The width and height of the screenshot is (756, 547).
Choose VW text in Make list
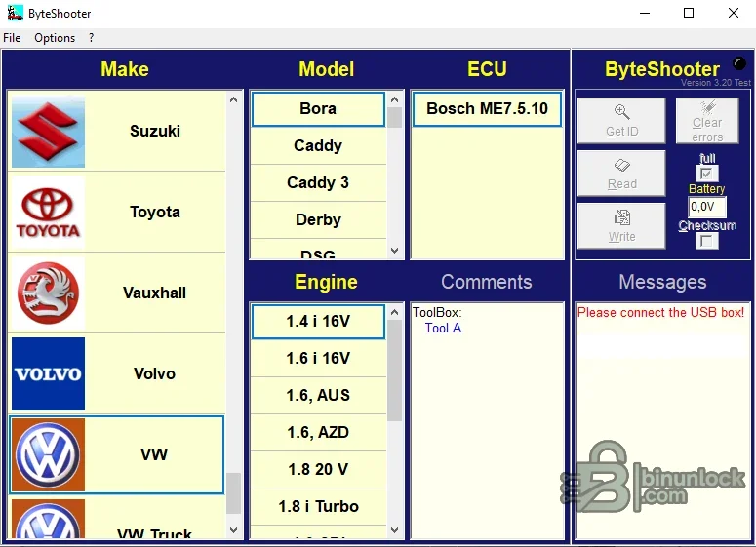point(154,454)
